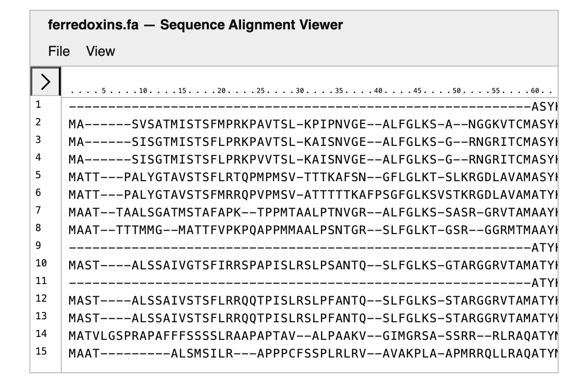Click position 10 on the alignment ruler
588x383 pixels.
(x=143, y=91)
